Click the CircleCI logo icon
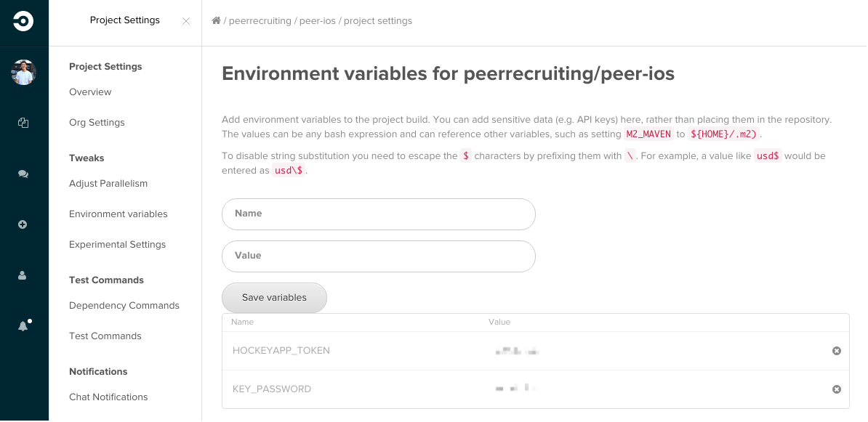Image resolution: width=868 pixels, height=422 pixels. (23, 22)
